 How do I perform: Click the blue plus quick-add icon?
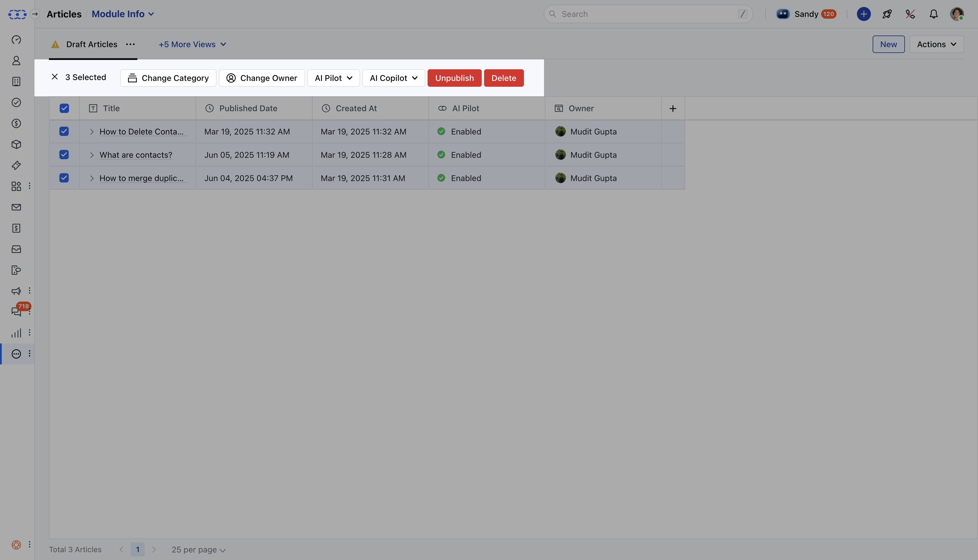(863, 14)
